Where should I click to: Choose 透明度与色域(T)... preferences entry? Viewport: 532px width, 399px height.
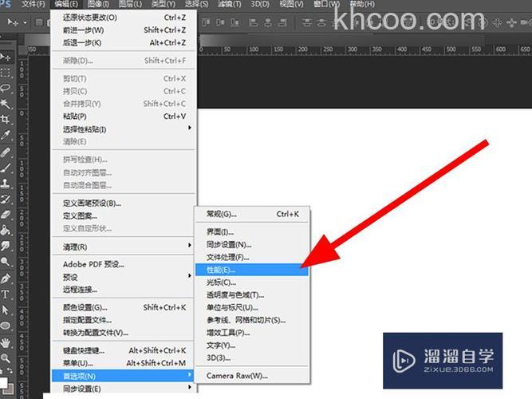(x=252, y=294)
